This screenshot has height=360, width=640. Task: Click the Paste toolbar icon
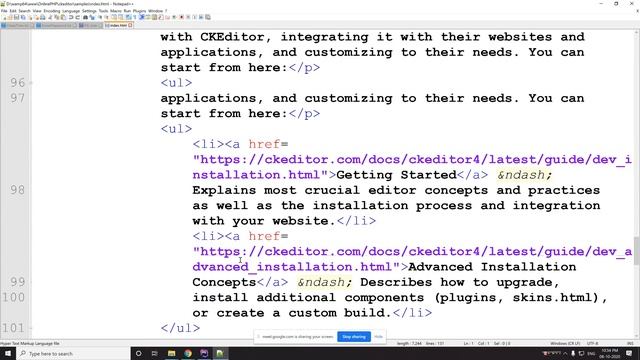[x=63, y=17]
